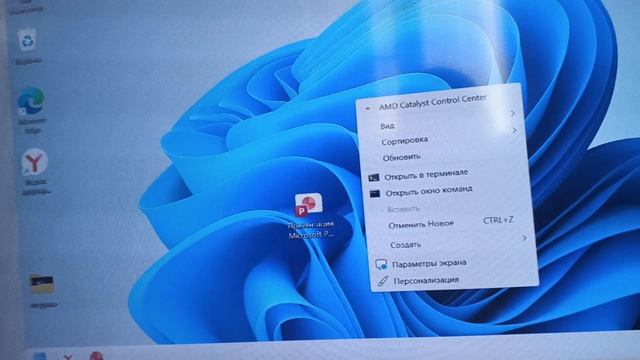Select the Microsoft PowerPoint presentation file icon
640x360 pixels.
(x=309, y=205)
